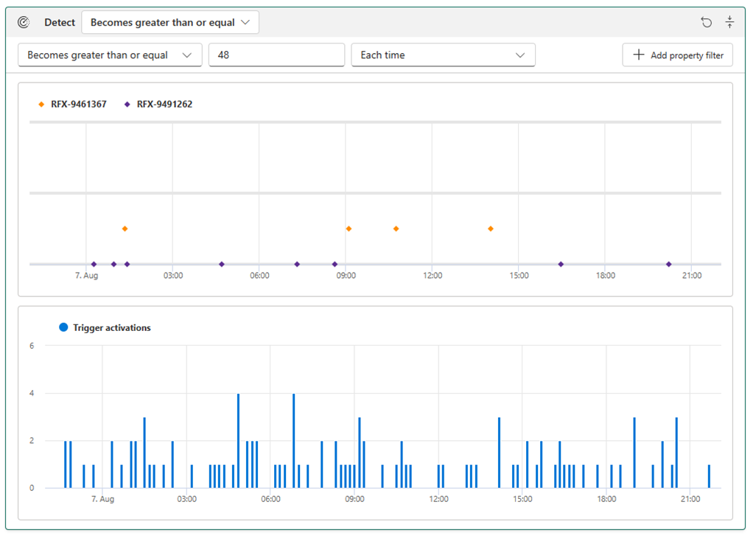Click purple RFX-9491262 legend diamond
The image size is (756, 544).
point(127,104)
